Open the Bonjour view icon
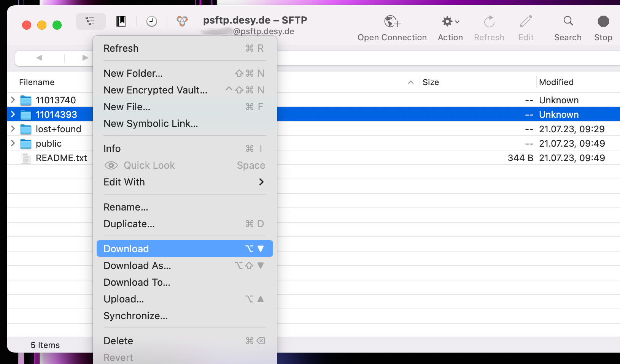 (x=182, y=21)
